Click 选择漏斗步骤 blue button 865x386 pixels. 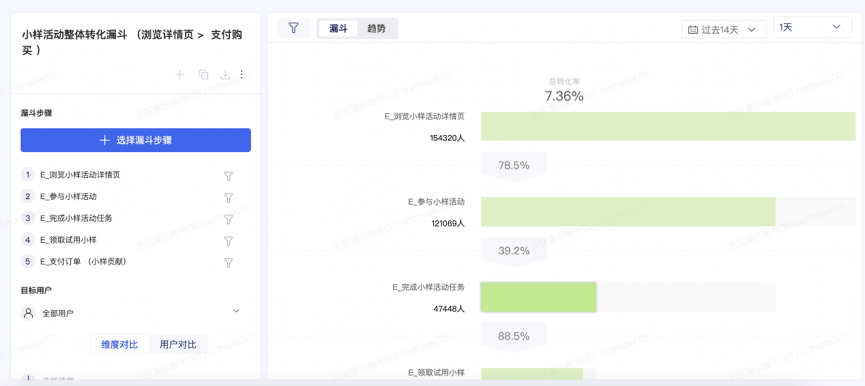point(136,140)
